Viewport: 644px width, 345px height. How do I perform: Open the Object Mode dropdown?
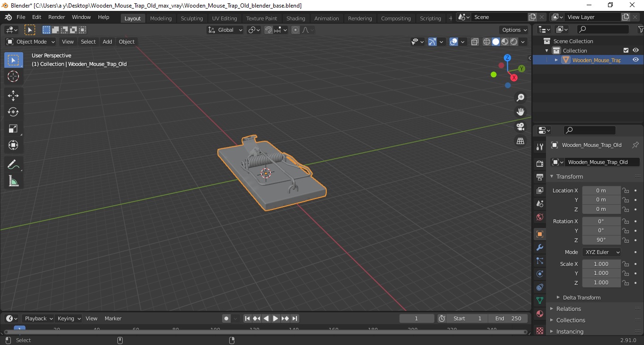pyautogui.click(x=31, y=42)
